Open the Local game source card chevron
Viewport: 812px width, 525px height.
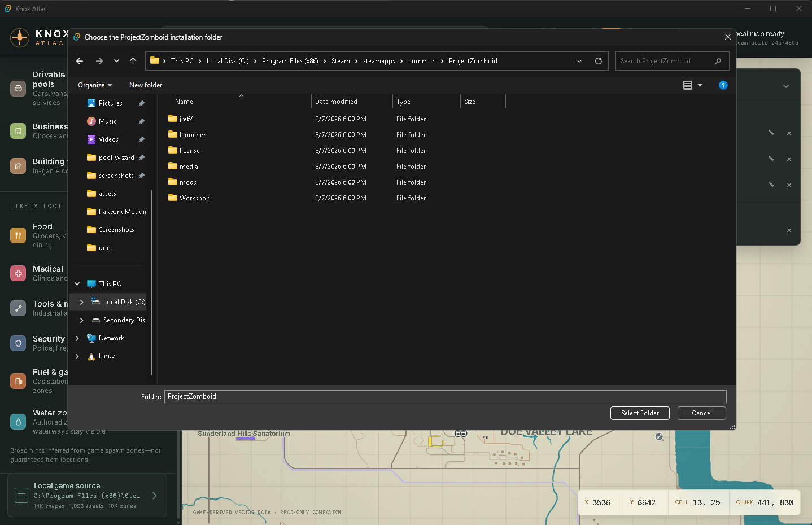pyautogui.click(x=155, y=496)
